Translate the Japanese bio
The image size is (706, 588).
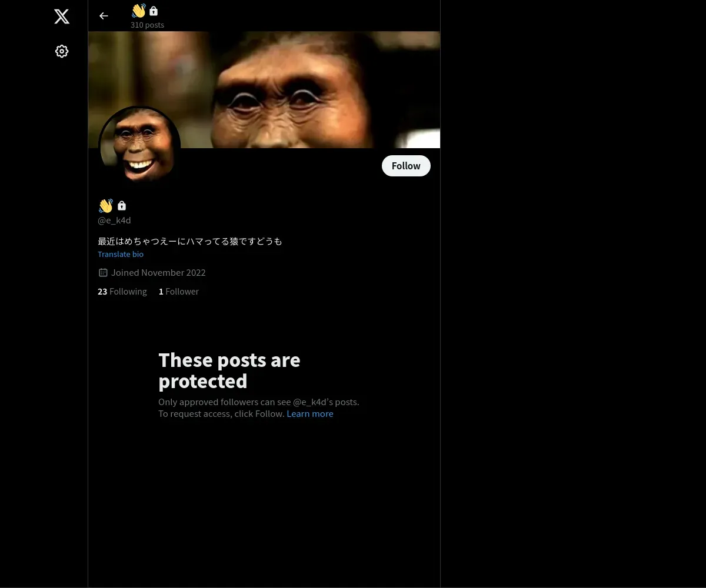pos(121,254)
